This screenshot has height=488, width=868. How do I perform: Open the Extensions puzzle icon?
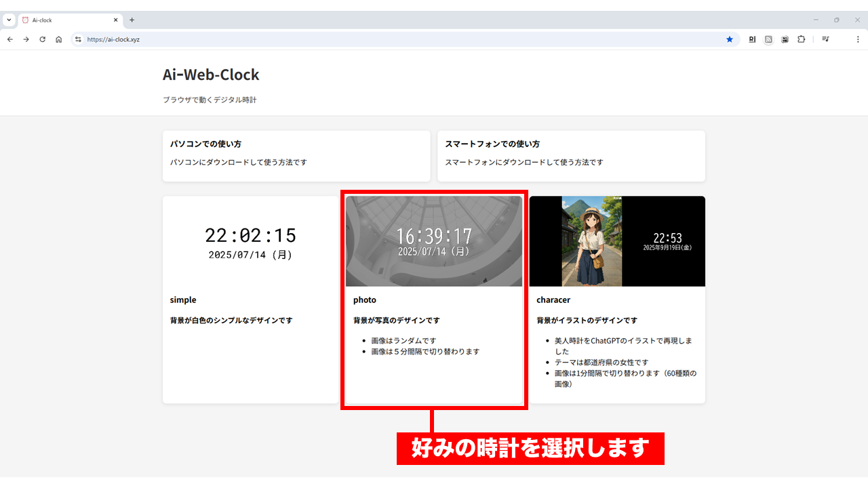801,39
